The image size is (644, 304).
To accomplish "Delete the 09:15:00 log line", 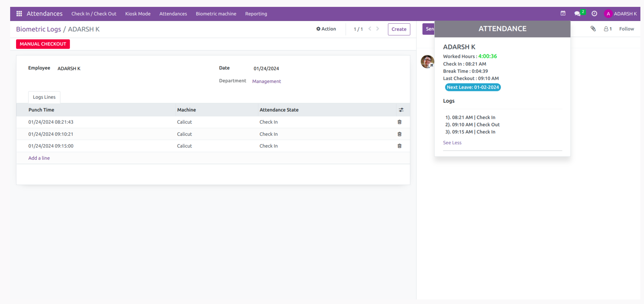I will click(399, 146).
